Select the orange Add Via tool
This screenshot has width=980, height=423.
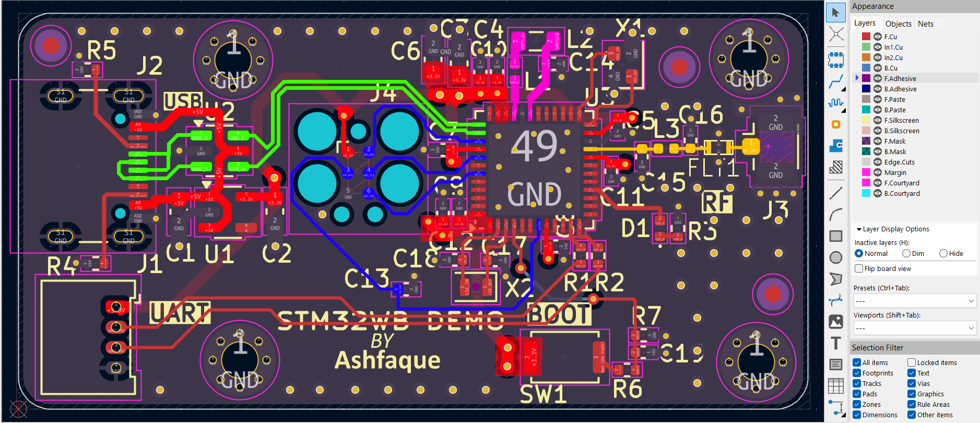tap(835, 124)
